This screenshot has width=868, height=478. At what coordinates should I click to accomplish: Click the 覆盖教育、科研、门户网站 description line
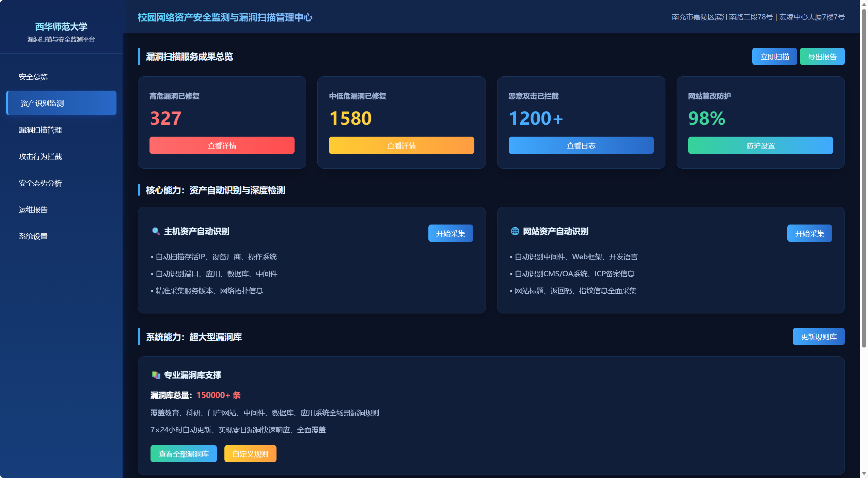click(265, 413)
